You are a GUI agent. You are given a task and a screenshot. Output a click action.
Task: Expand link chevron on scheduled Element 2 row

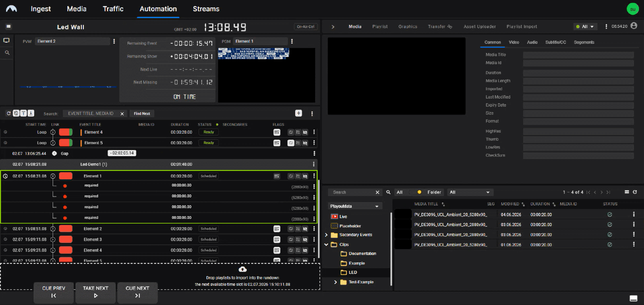53,229
